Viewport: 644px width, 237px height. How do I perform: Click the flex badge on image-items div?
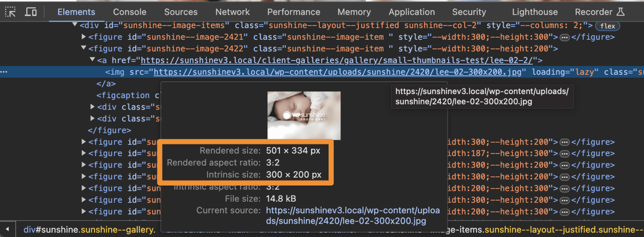607,26
